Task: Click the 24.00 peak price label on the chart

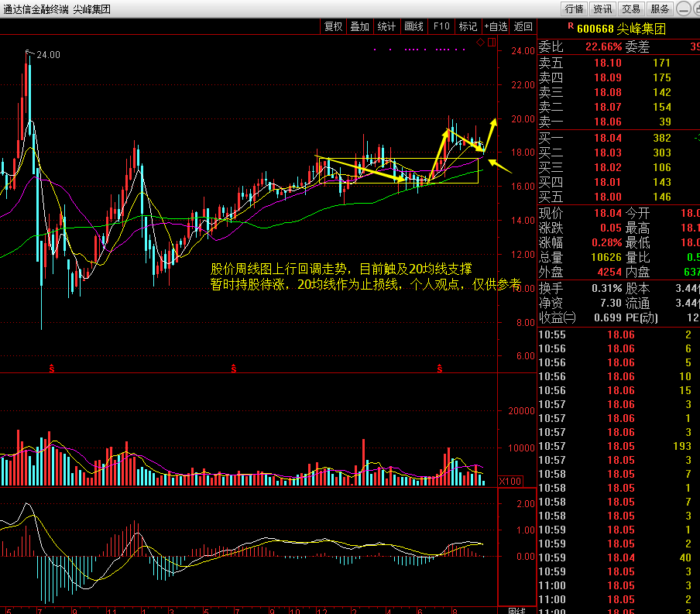Action: [x=48, y=55]
